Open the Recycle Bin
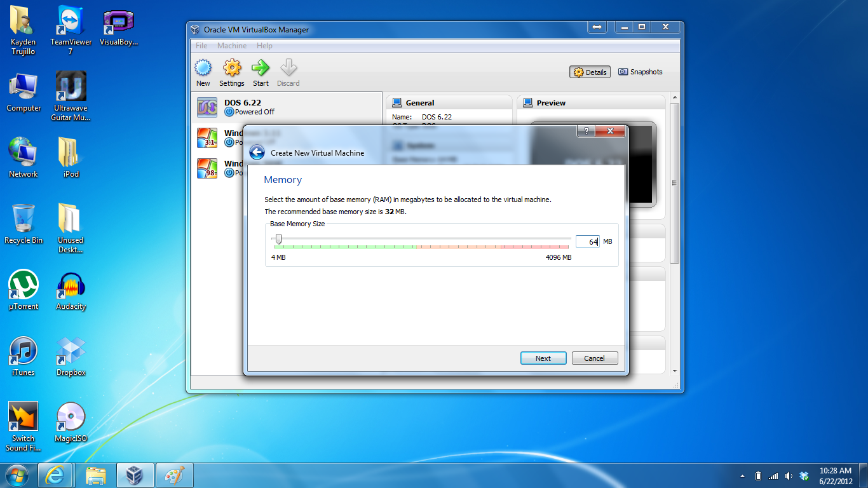Image resolution: width=868 pixels, height=488 pixels. click(x=24, y=224)
